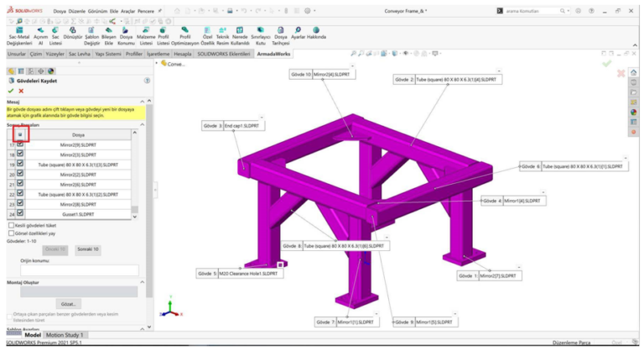
Task: Expand the Conve... feature tree flyout
Action: pyautogui.click(x=162, y=64)
